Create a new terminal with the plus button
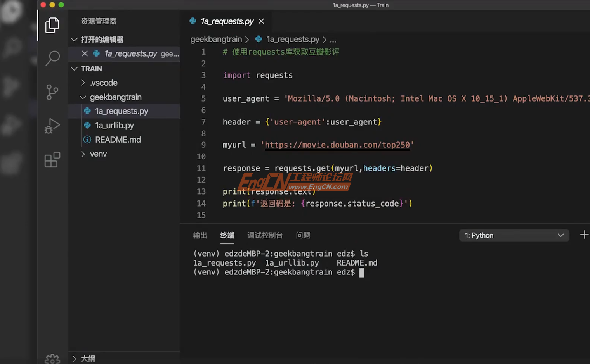Viewport: 590px width, 364px height. (584, 234)
